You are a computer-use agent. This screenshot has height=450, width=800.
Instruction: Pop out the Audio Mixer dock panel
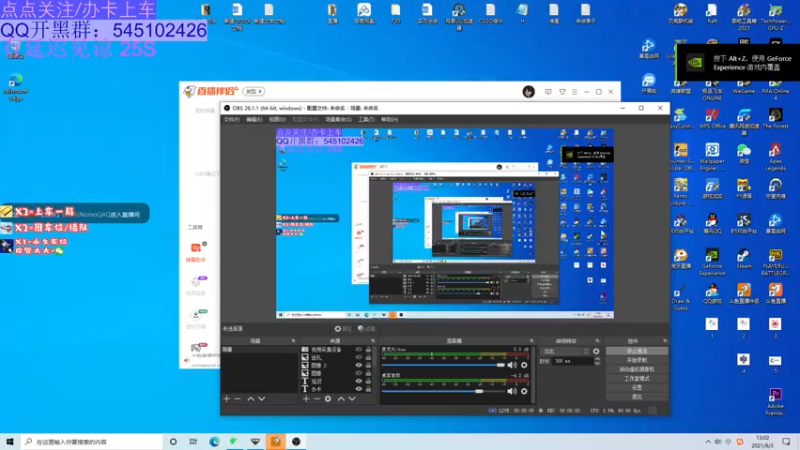click(532, 341)
